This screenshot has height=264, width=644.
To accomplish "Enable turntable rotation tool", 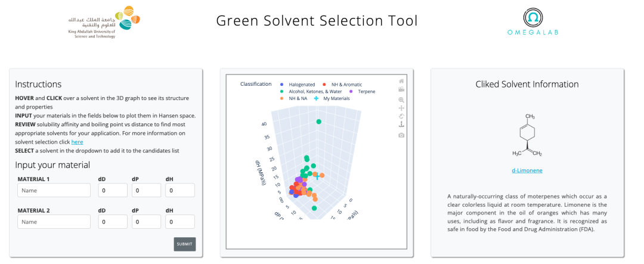I will (x=401, y=125).
